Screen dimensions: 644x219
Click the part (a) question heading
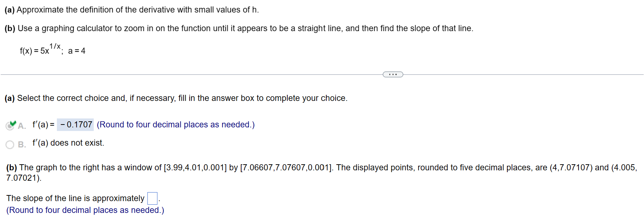[131, 10]
